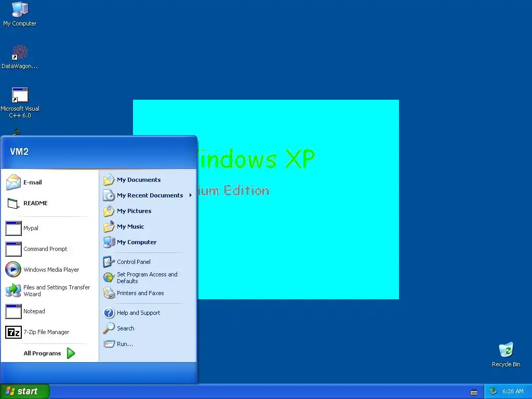Click My Computer label in Start menu
The image size is (532, 399).
137,242
